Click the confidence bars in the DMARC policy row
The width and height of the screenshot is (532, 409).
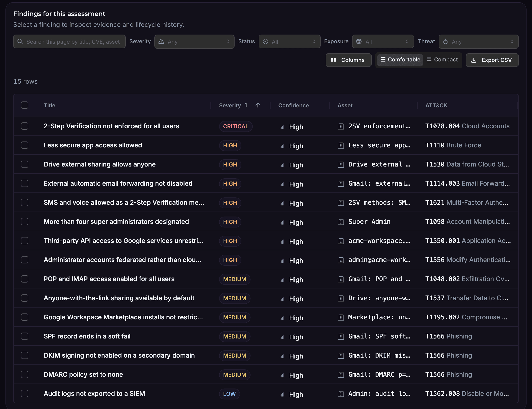click(x=282, y=375)
